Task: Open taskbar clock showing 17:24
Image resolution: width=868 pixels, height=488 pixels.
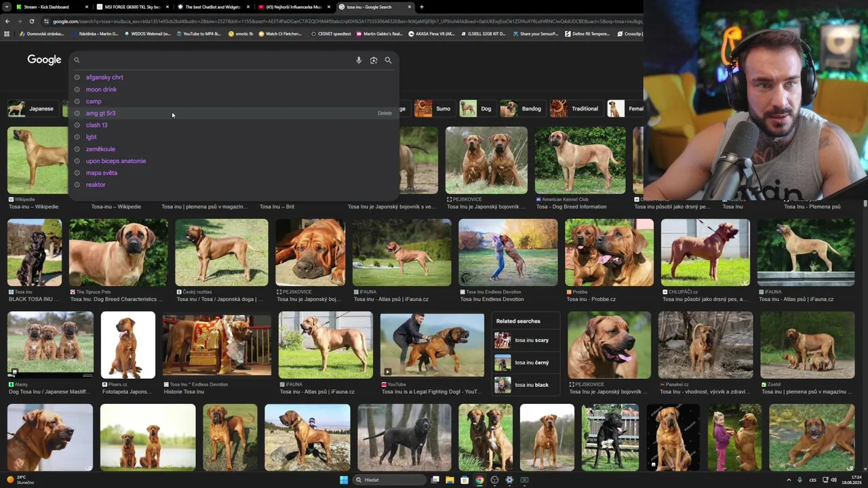Action: click(x=851, y=480)
